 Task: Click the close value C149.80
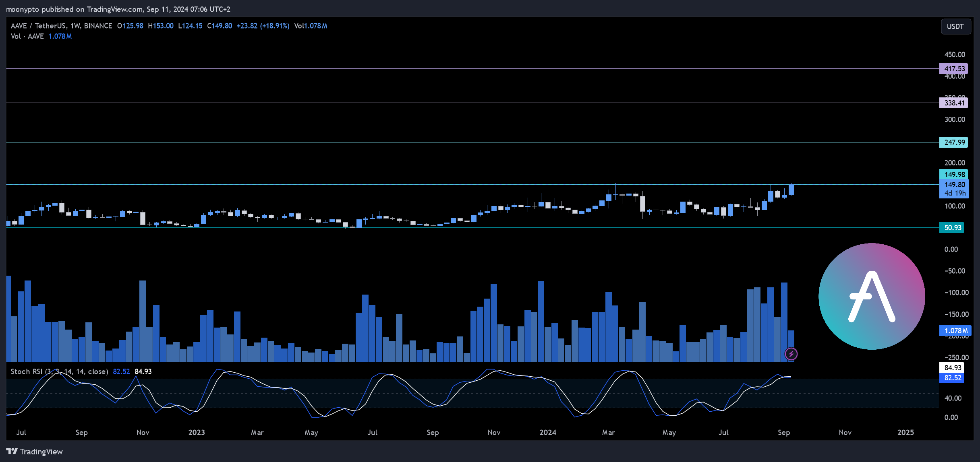coord(220,26)
